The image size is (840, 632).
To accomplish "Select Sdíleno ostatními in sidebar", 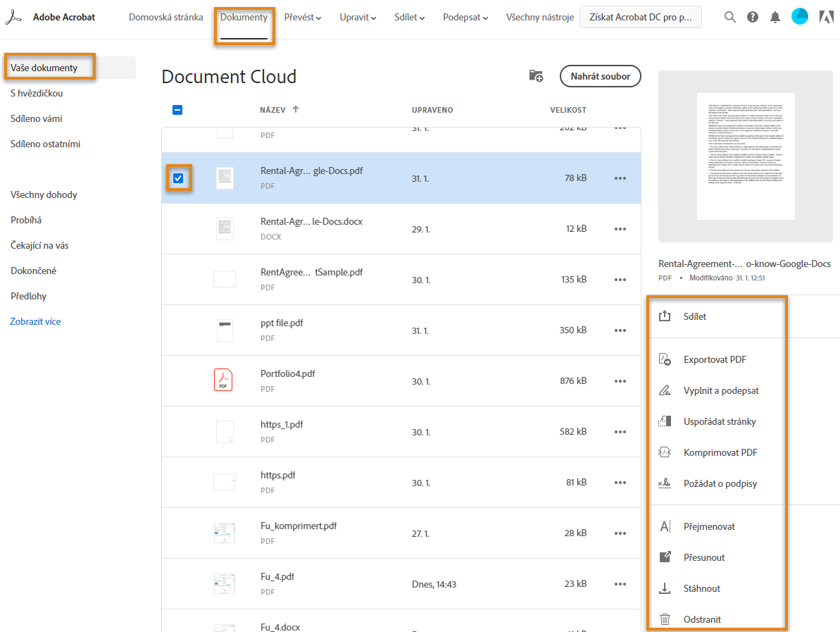I will [x=46, y=144].
